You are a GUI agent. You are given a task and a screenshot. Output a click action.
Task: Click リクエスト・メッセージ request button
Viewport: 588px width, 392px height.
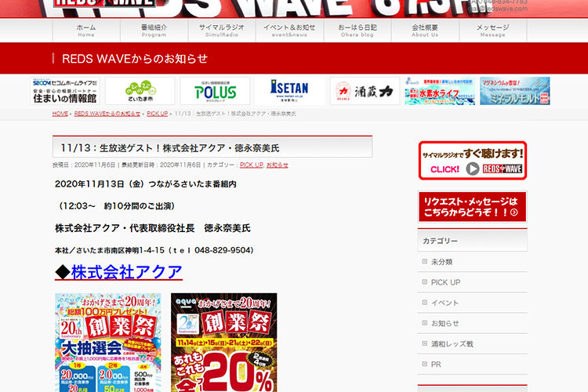[473, 207]
